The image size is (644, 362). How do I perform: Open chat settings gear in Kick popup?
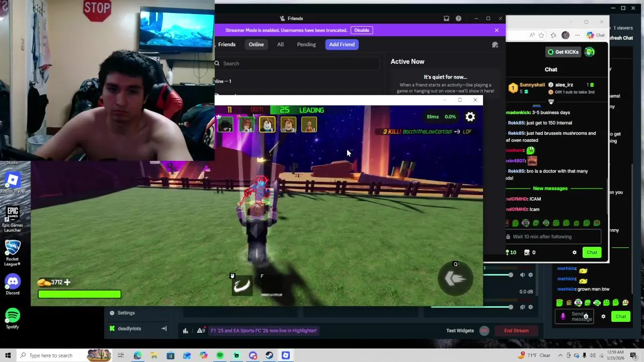coord(575,252)
